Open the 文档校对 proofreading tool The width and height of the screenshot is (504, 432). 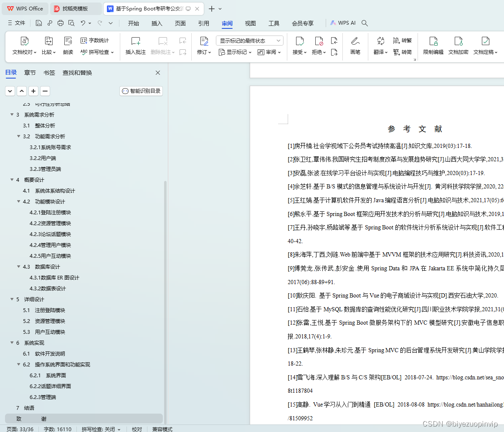pyautogui.click(x=24, y=46)
